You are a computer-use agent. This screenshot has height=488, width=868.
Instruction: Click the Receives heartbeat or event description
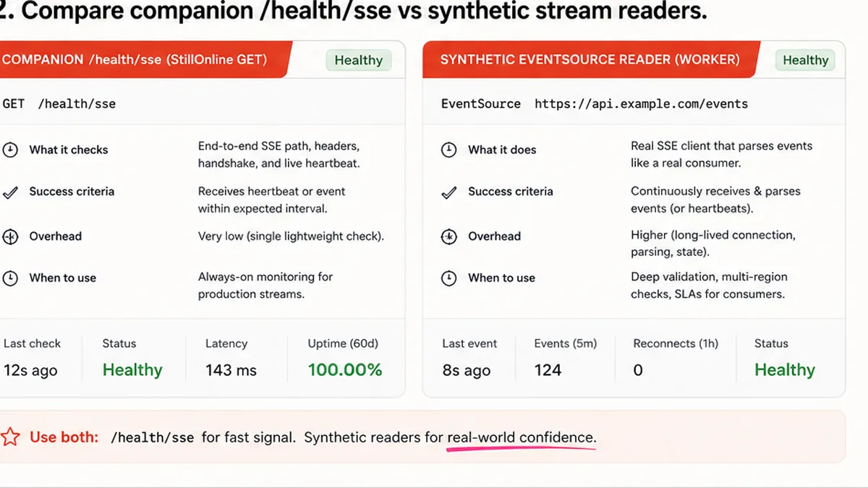(272, 200)
